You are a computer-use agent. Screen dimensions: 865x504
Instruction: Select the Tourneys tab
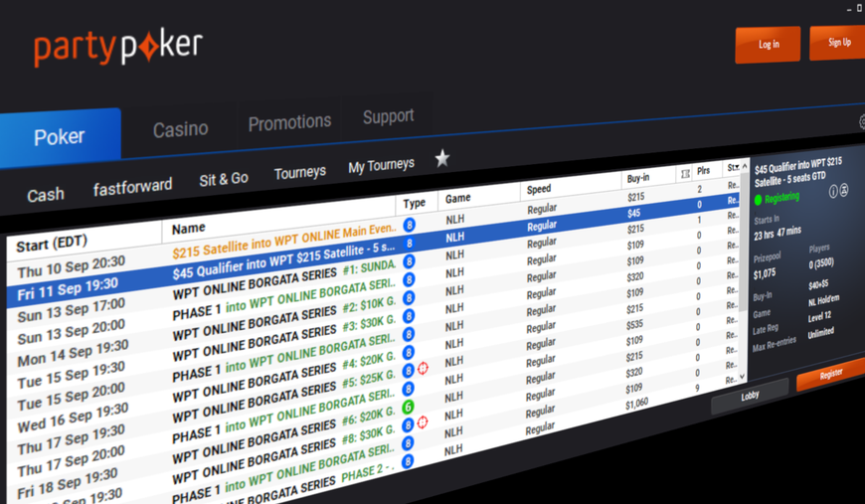coord(300,173)
